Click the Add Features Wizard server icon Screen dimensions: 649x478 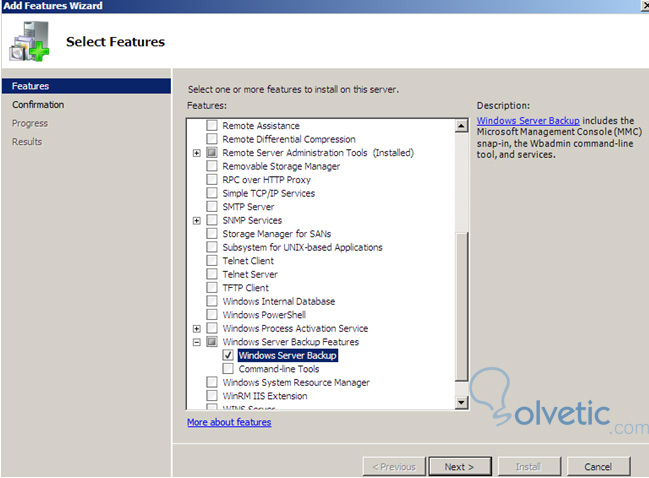click(29, 42)
